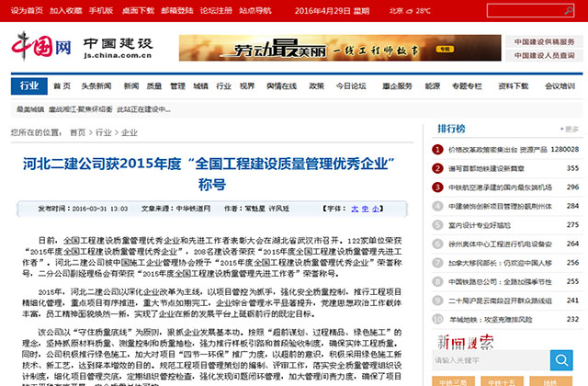Set font size to large (大)
Screen dimensions: 588x386
(355, 209)
